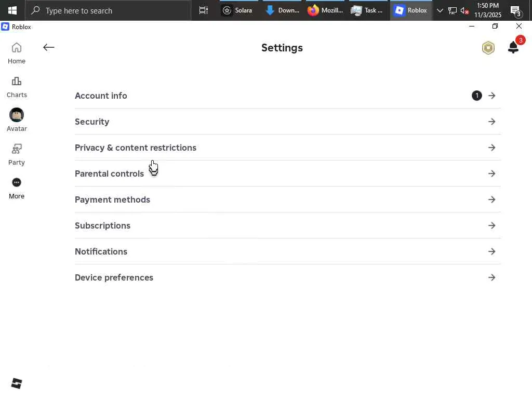This screenshot has width=532, height=399.
Task: Select Payment methods
Action: pos(112,199)
